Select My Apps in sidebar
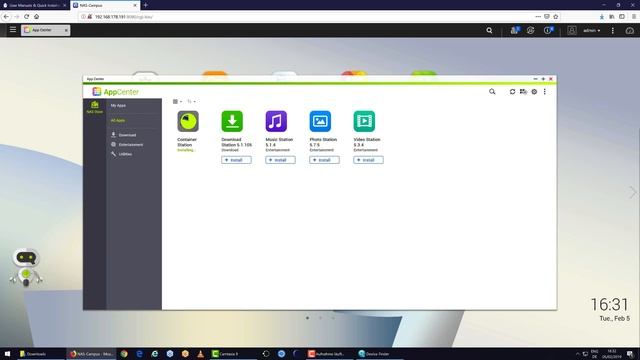640x360 pixels. (x=118, y=105)
